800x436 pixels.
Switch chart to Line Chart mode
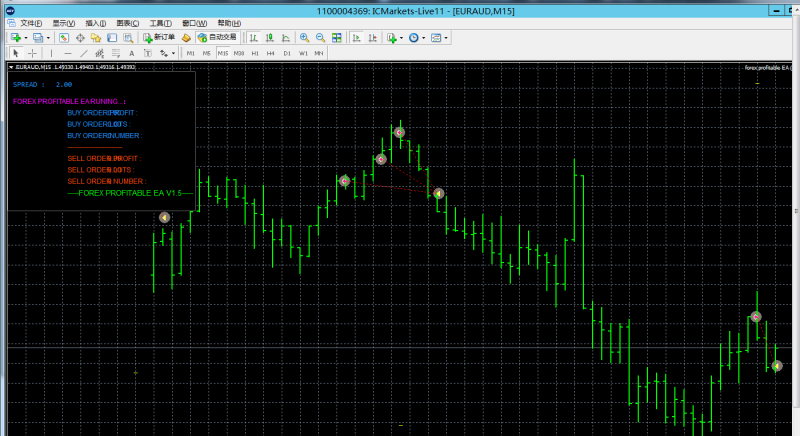(x=286, y=38)
